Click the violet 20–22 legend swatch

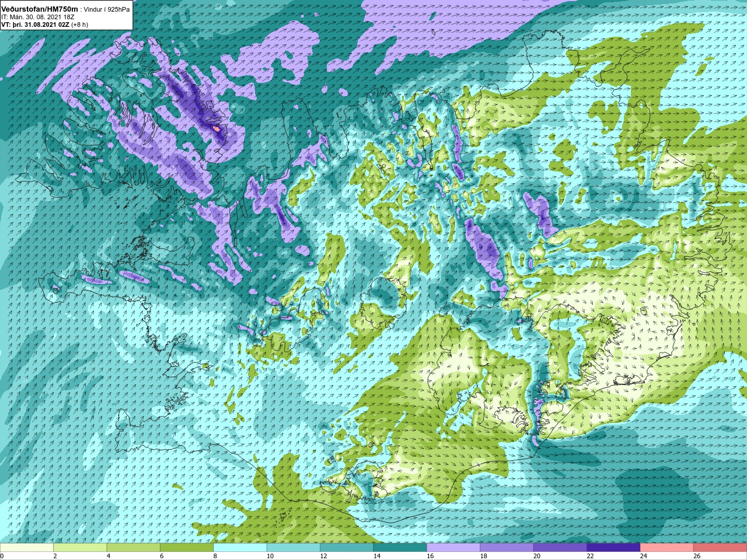(560, 548)
